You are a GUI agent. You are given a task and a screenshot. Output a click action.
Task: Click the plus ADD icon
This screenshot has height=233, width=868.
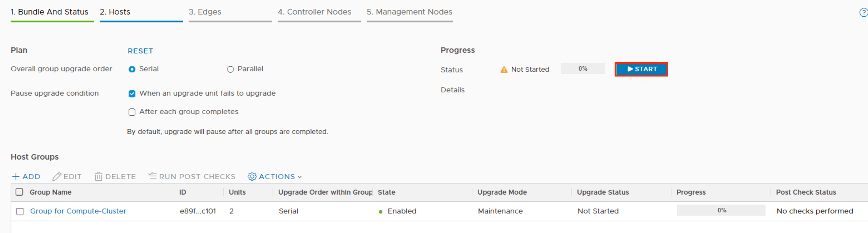click(16, 177)
